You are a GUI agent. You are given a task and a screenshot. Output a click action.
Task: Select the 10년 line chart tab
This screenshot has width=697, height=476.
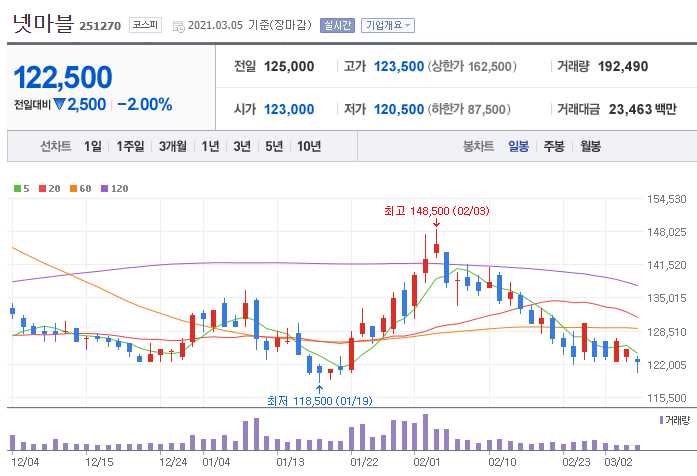coord(309,146)
